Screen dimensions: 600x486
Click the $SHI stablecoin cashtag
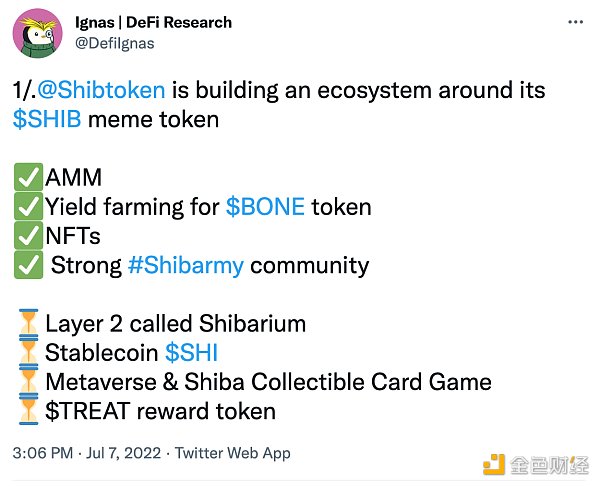pyautogui.click(x=191, y=352)
